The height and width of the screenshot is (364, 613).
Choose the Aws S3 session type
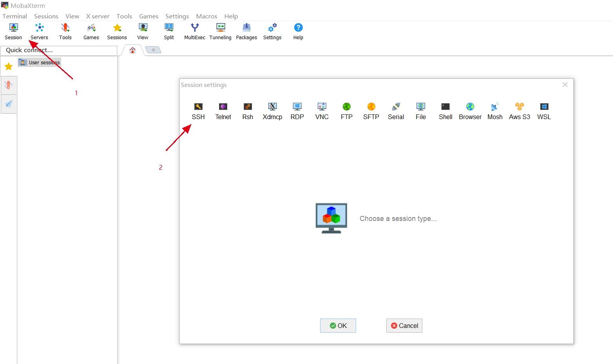pos(519,111)
